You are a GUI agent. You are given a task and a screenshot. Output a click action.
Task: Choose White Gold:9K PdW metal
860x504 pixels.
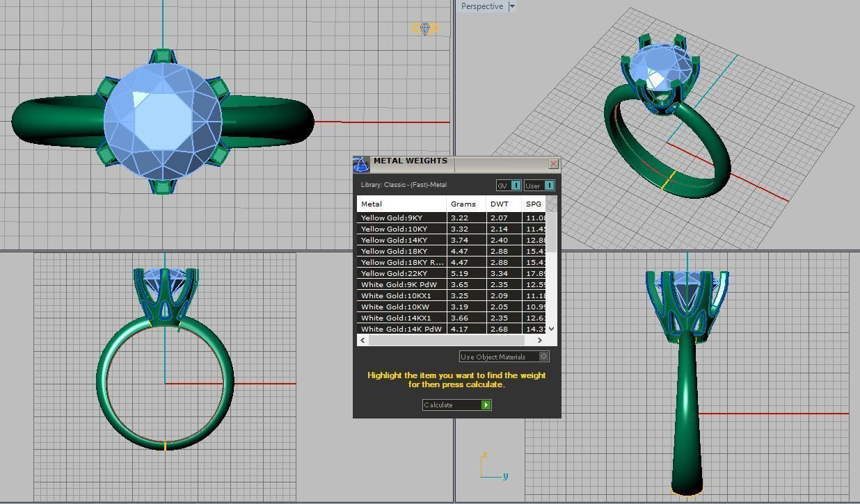452,284
